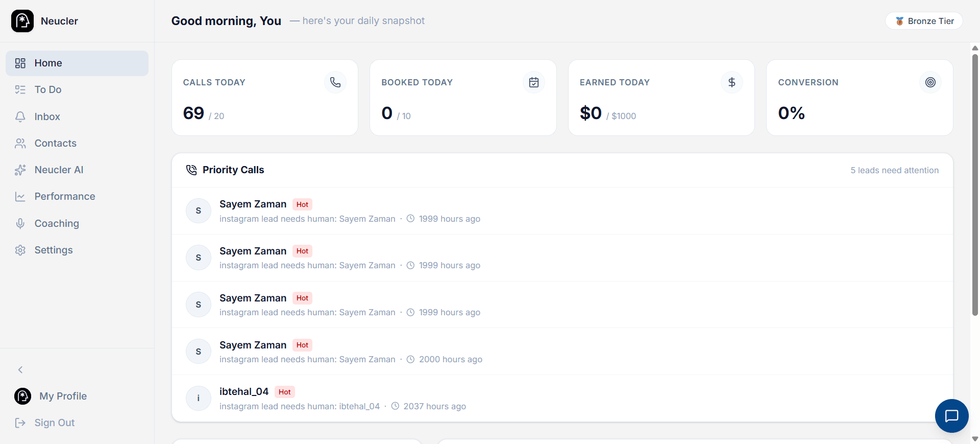Click the Neucler logo icon

click(22, 21)
